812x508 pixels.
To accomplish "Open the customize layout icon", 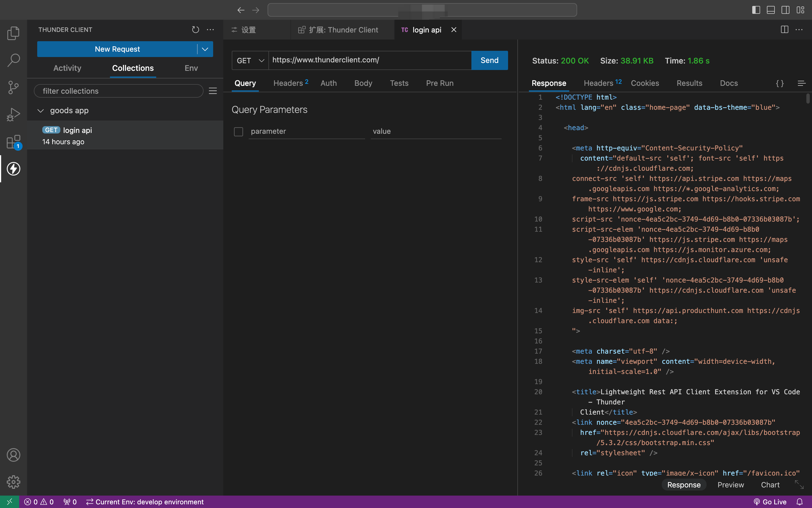I will pyautogui.click(x=801, y=10).
